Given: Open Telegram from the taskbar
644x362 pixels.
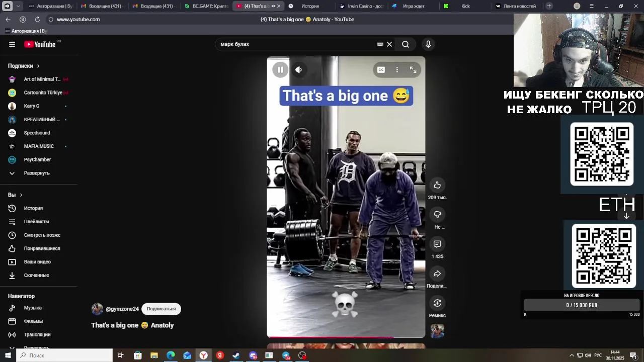Looking at the screenshot, I should [x=286, y=355].
